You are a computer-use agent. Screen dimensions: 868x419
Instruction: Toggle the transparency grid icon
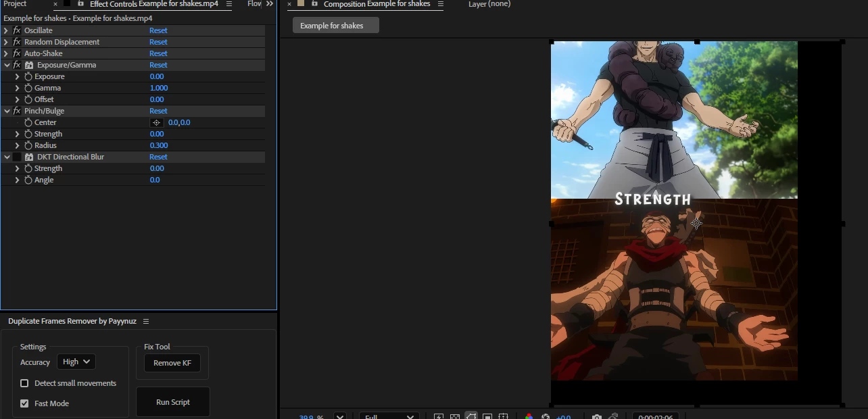[455, 417]
